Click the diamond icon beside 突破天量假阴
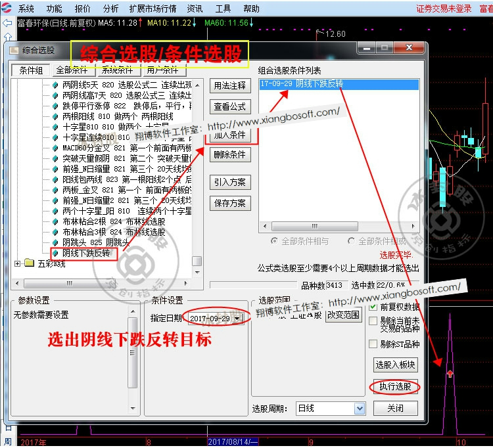 (x=55, y=159)
